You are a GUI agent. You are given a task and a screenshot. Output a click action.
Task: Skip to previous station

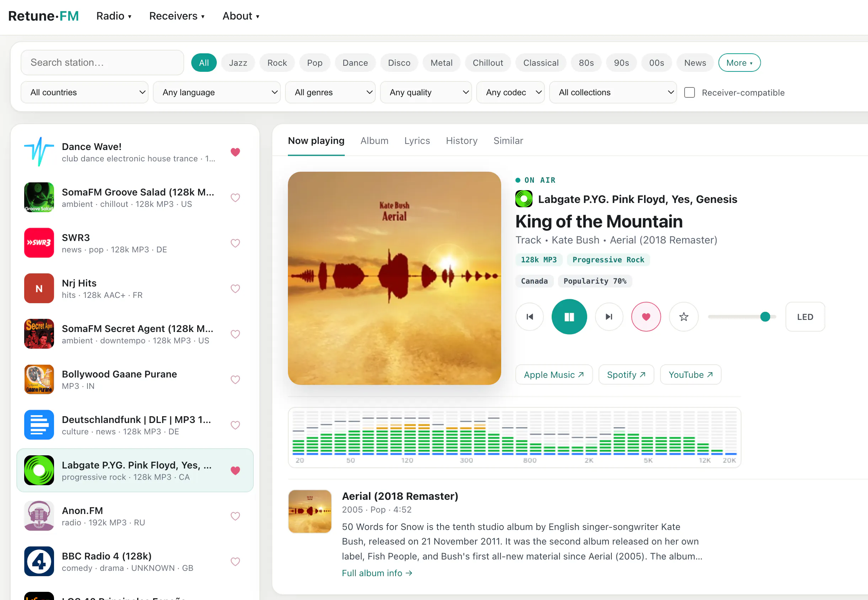[x=529, y=317]
